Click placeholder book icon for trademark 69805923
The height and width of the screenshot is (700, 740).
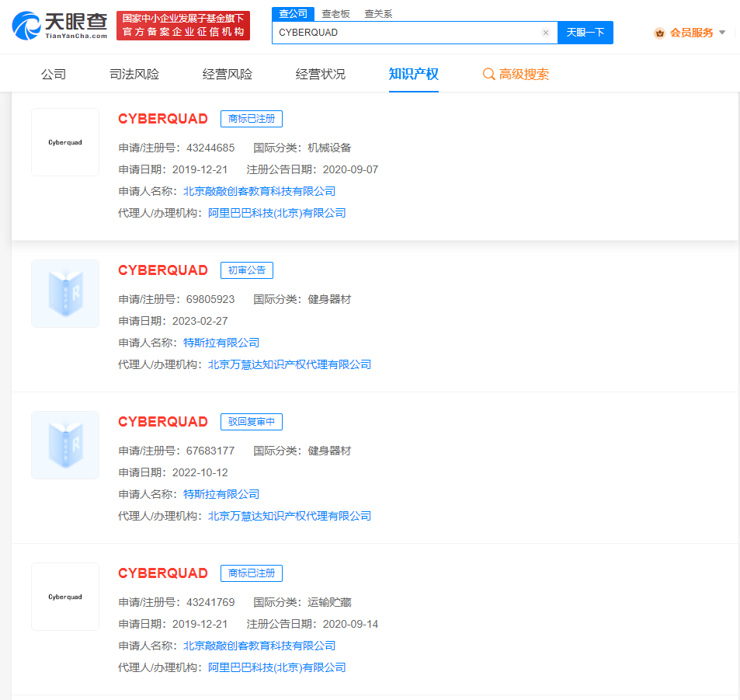point(65,294)
